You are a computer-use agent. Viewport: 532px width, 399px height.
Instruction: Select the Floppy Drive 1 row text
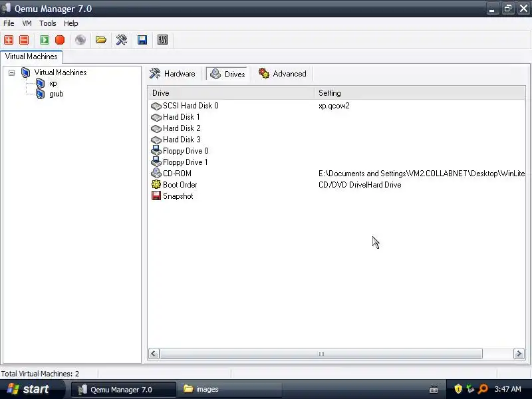pyautogui.click(x=186, y=162)
